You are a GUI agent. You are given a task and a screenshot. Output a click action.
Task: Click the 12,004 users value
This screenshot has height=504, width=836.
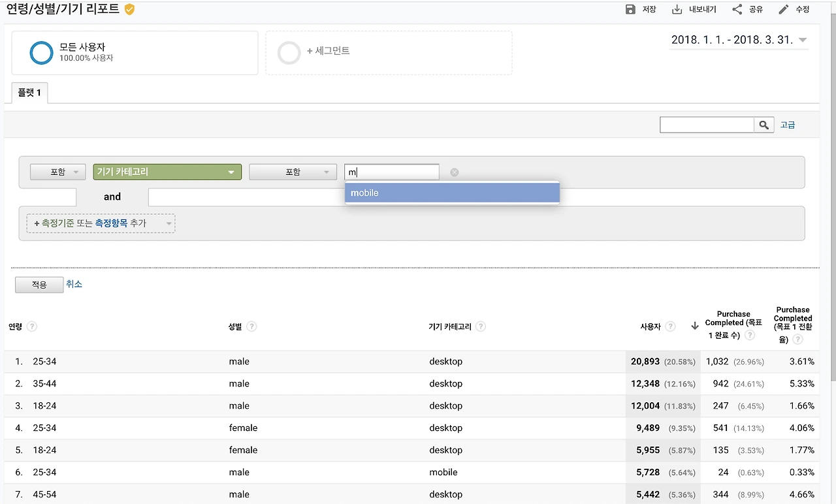(645, 406)
